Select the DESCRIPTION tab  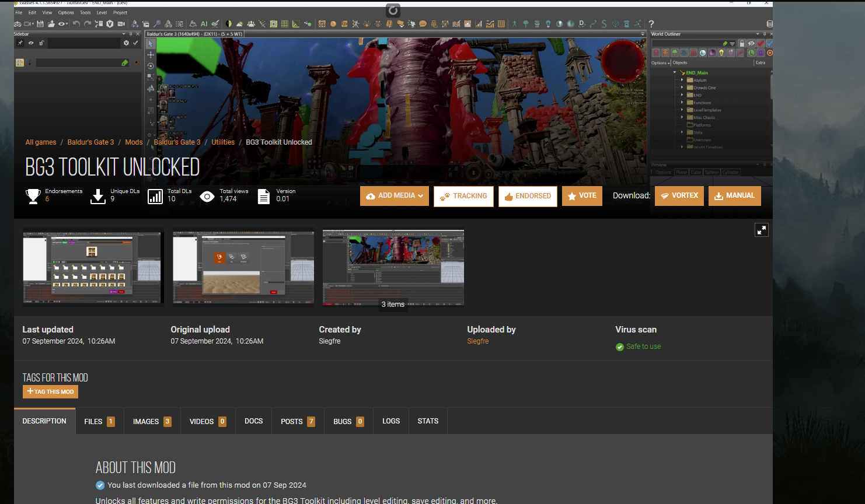click(x=44, y=421)
